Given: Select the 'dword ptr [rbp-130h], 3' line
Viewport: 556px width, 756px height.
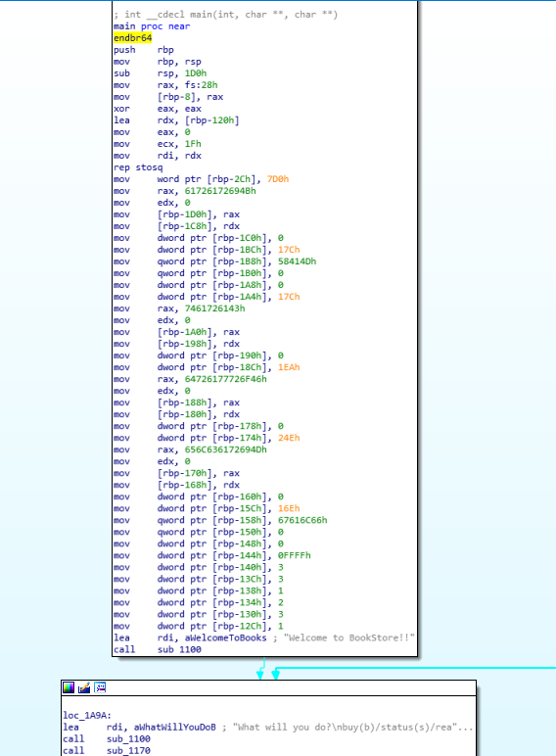Looking at the screenshot, I should (x=199, y=614).
